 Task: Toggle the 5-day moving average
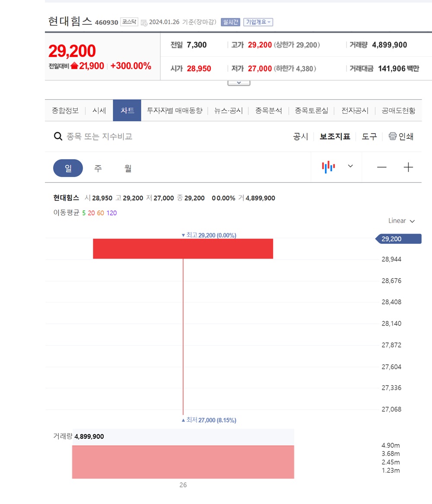84,213
